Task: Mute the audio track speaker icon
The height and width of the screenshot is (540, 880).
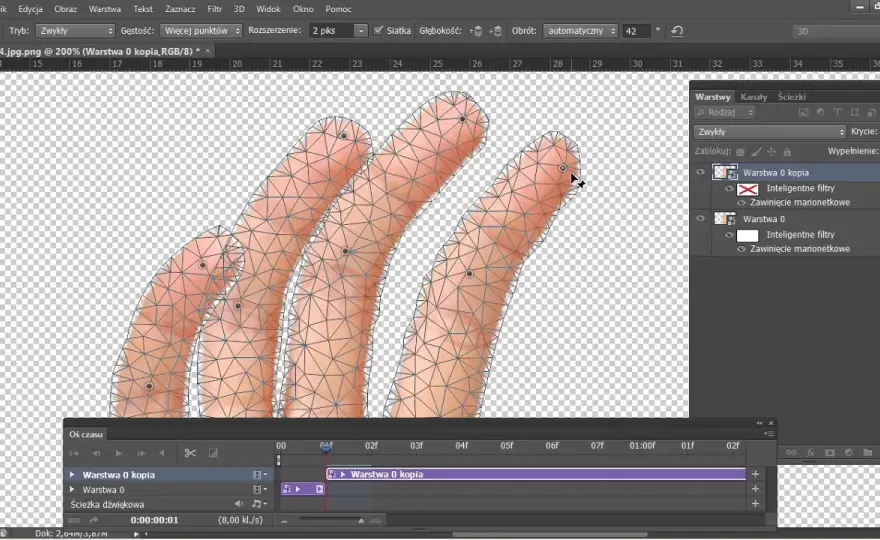Action: point(239,504)
